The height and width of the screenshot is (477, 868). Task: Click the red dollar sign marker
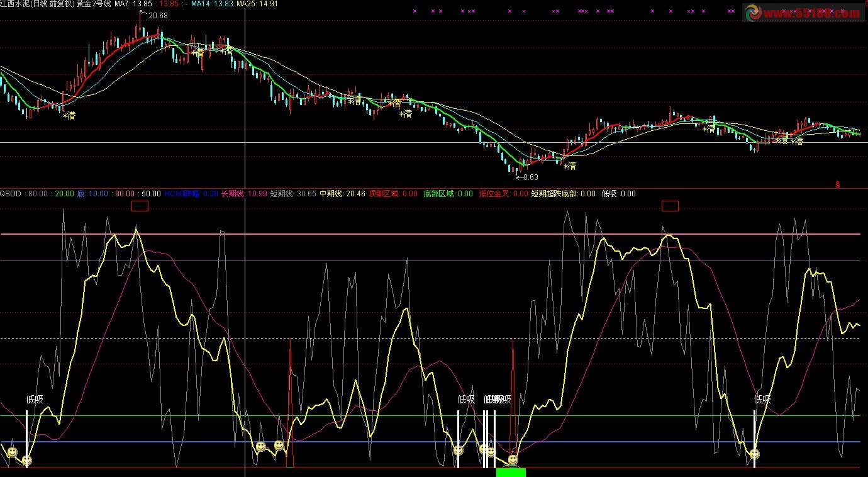pos(838,184)
